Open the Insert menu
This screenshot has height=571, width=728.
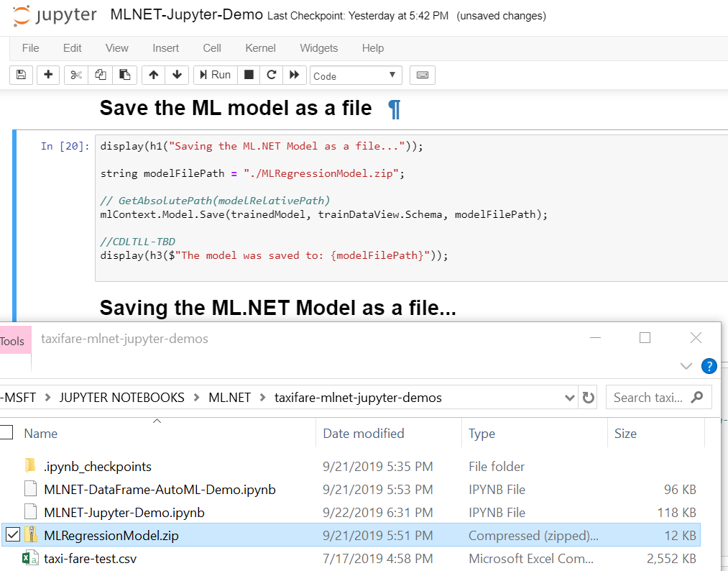166,48
